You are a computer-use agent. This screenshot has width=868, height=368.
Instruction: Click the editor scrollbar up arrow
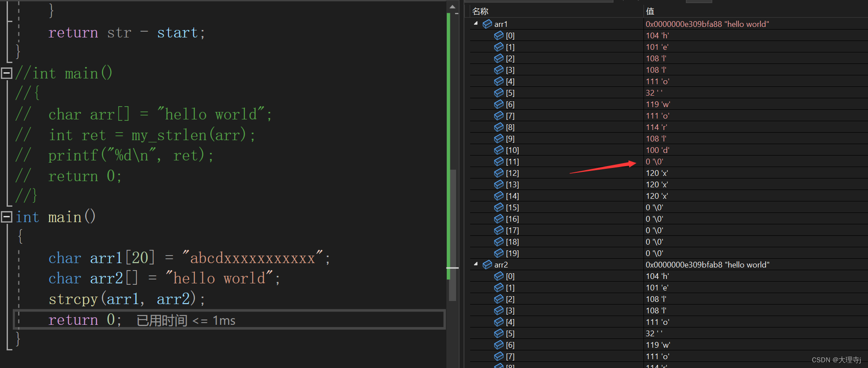(x=452, y=7)
